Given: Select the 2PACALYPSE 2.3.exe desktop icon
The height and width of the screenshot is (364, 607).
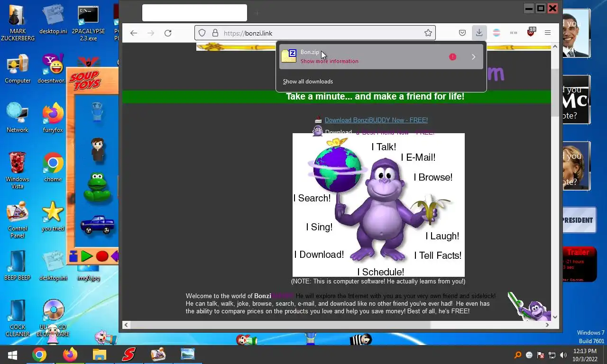Looking at the screenshot, I should tap(88, 23).
